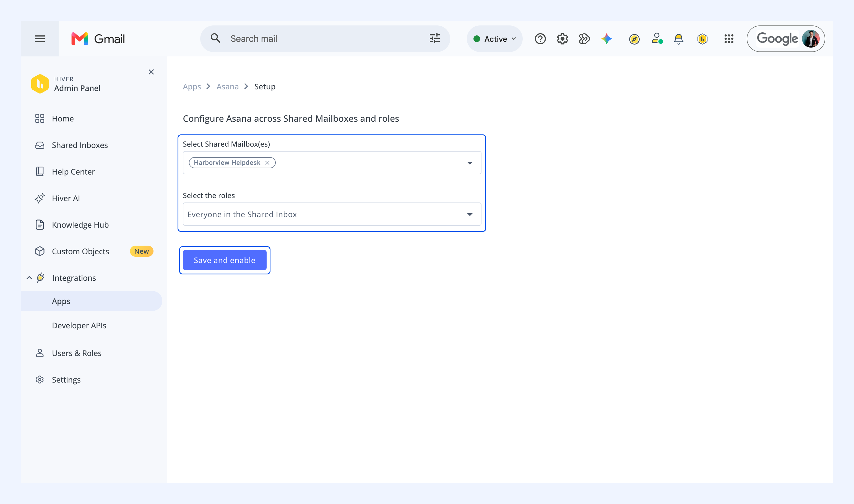Open the Help question mark icon
The image size is (854, 504).
(x=540, y=39)
